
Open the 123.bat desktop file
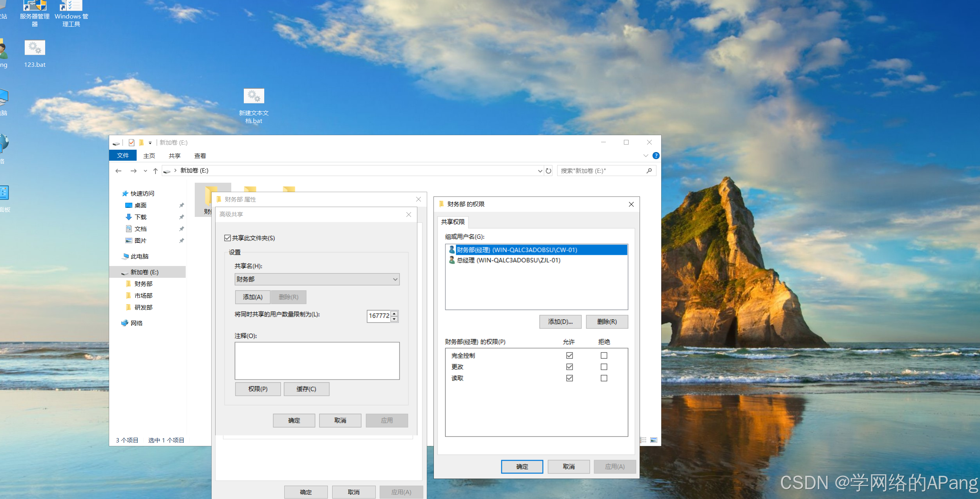pyautogui.click(x=35, y=49)
